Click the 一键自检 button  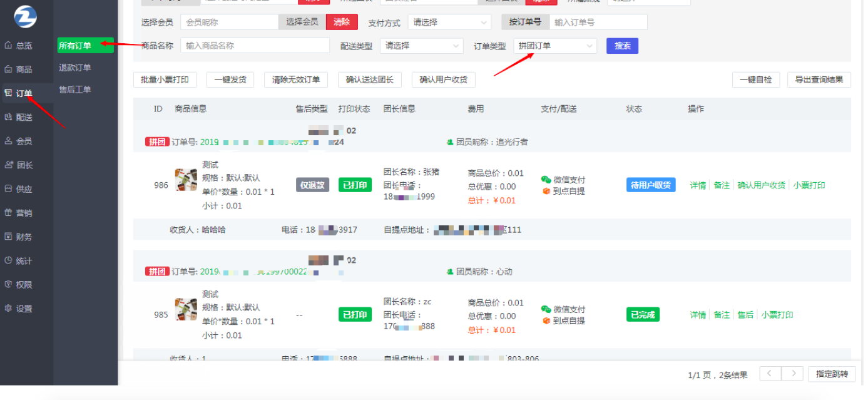pyautogui.click(x=756, y=79)
